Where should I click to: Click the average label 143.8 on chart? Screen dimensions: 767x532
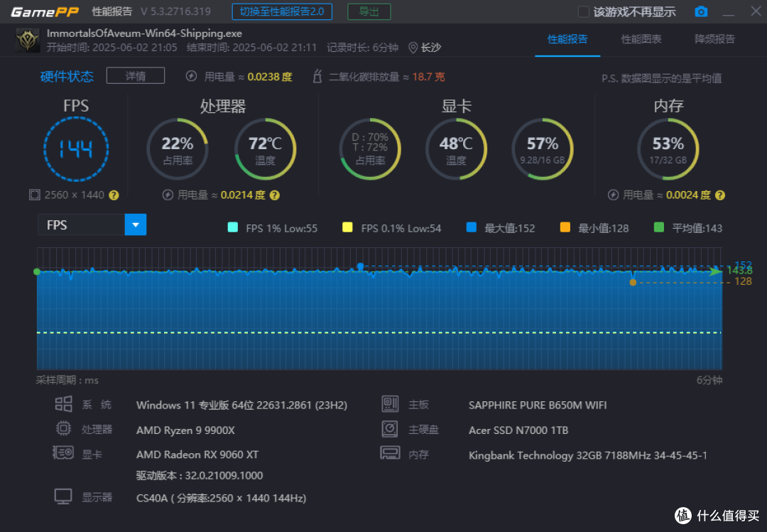pyautogui.click(x=739, y=271)
